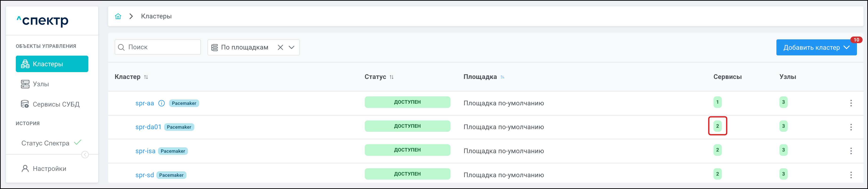Screen dimensions: 868x189
Task: Open the three-dot menu for spr-aa
Action: point(851,103)
